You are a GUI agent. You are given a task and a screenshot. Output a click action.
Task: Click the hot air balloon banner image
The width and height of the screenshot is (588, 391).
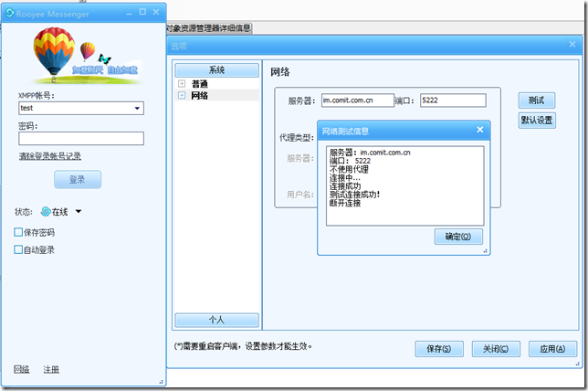tap(82, 55)
